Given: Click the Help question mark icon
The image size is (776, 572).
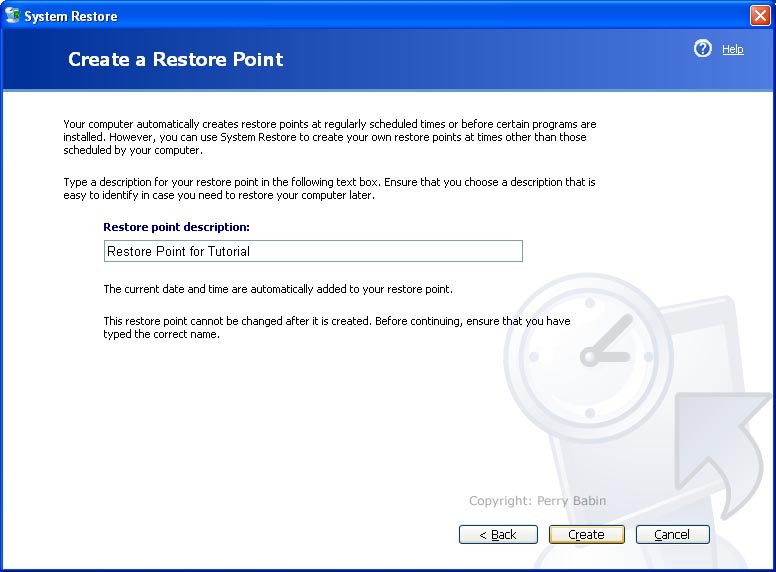Looking at the screenshot, I should coord(702,48).
